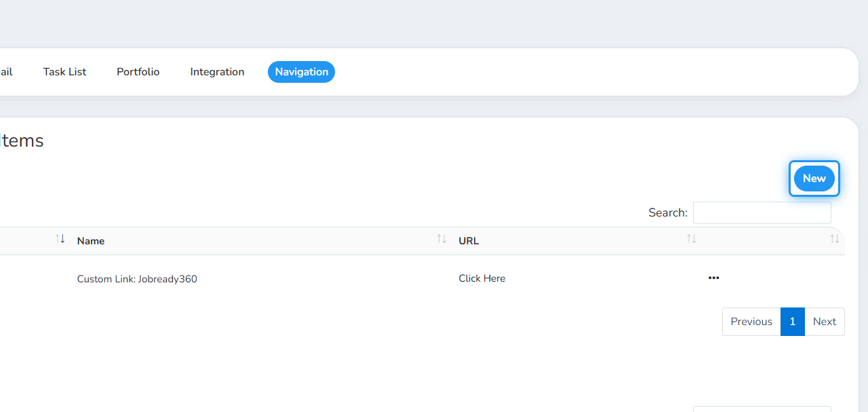Click the blue New button
The height and width of the screenshot is (412, 868).
tap(814, 179)
